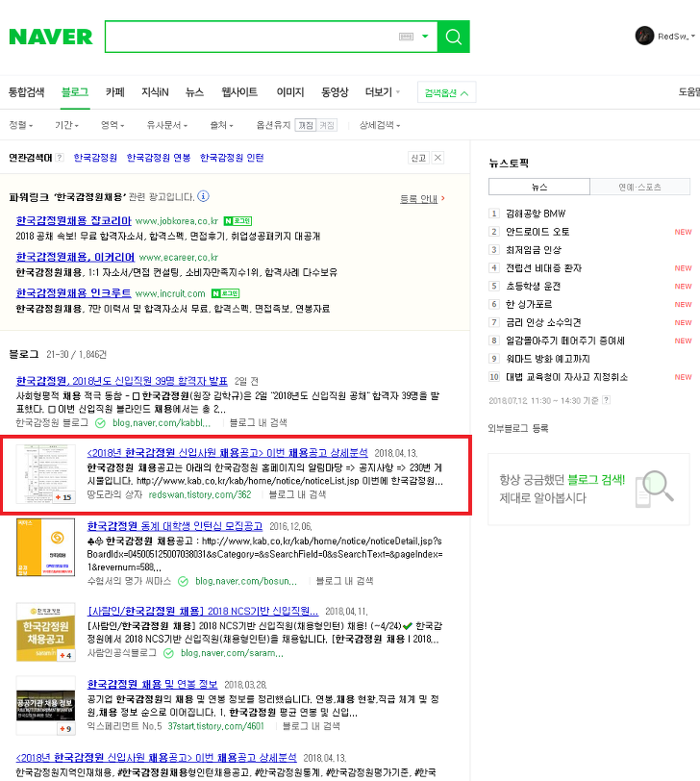Click 블로그 내 검색 beside redswan.tistory.com
The image size is (700, 781).
click(x=297, y=495)
